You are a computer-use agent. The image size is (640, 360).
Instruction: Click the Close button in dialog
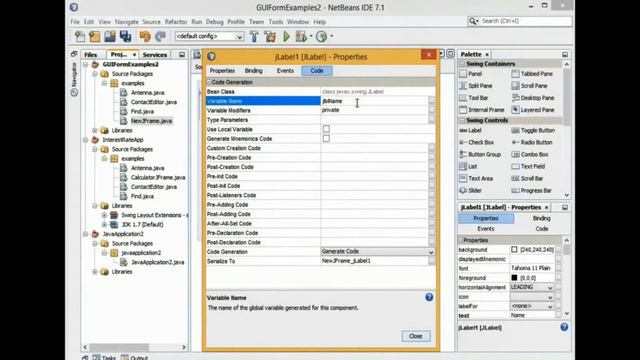click(416, 336)
